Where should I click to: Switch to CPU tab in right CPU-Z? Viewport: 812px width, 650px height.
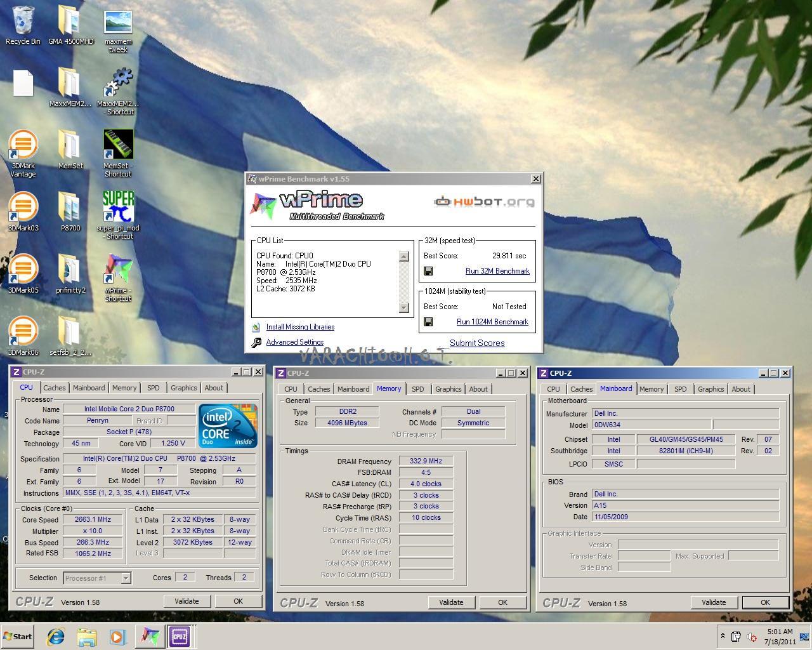[553, 389]
